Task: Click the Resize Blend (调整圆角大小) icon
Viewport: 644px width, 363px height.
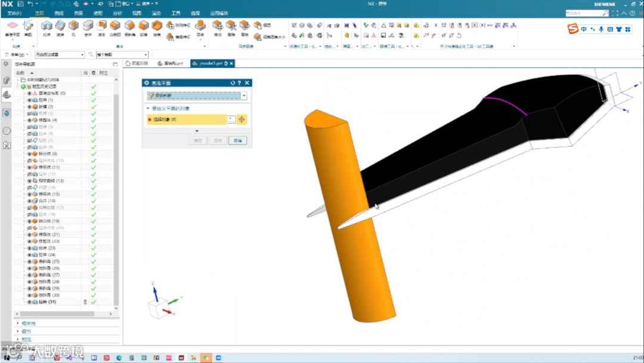Action: pos(270,37)
